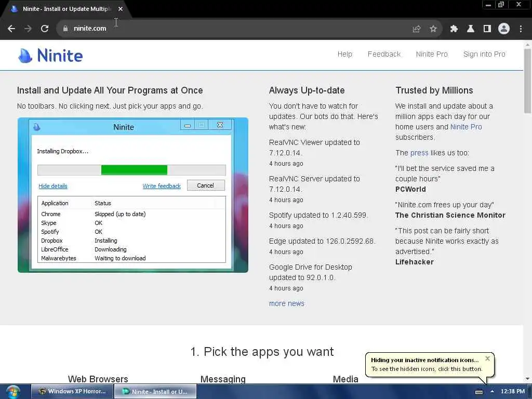Show hidden notification icons arrow
Screen dimensions: 532x399
pos(492,392)
